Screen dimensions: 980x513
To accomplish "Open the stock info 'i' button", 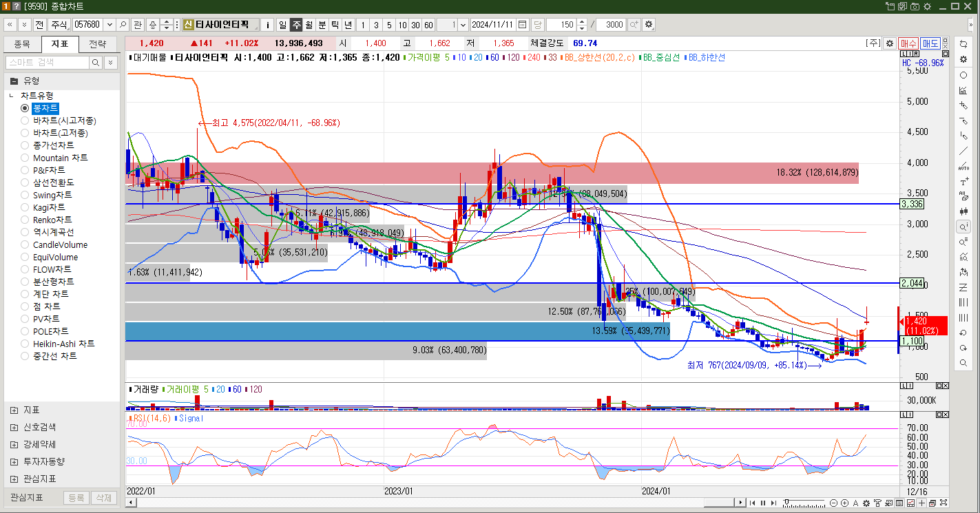I will click(268, 25).
